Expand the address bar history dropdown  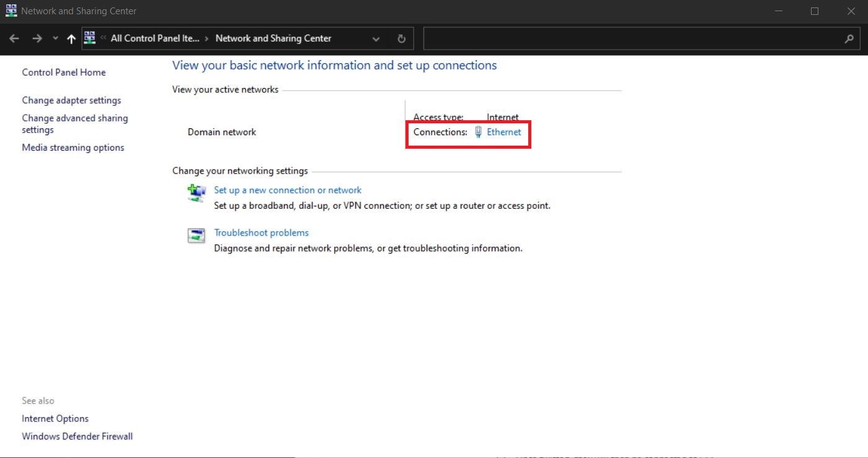376,38
